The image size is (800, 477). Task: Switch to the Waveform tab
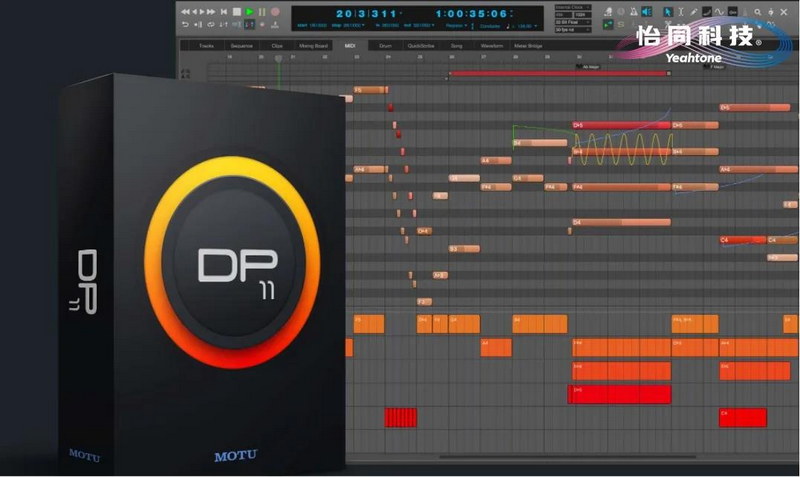(492, 46)
